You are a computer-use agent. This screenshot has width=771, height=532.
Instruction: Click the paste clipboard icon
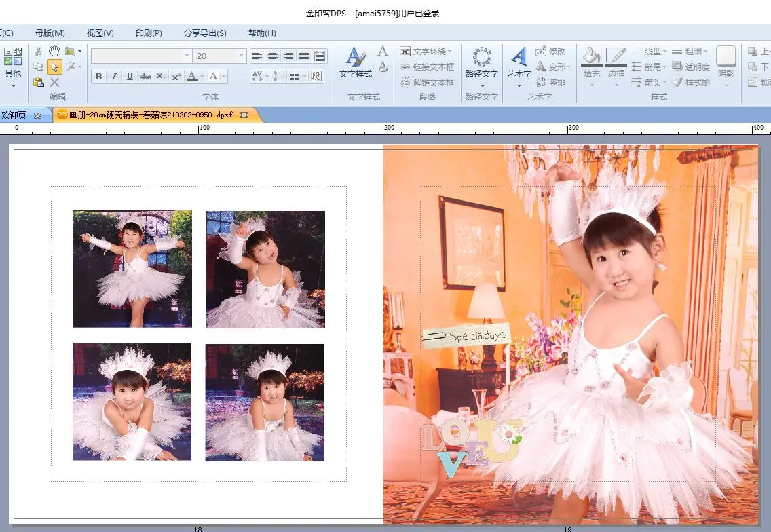(x=38, y=82)
